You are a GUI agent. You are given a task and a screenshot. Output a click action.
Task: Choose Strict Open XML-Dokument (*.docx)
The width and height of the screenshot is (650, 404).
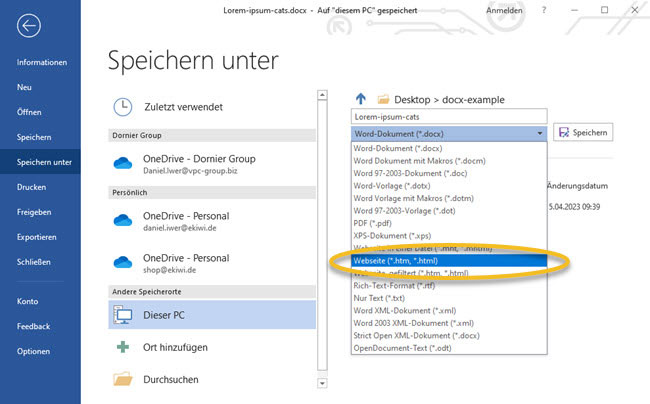click(449, 335)
